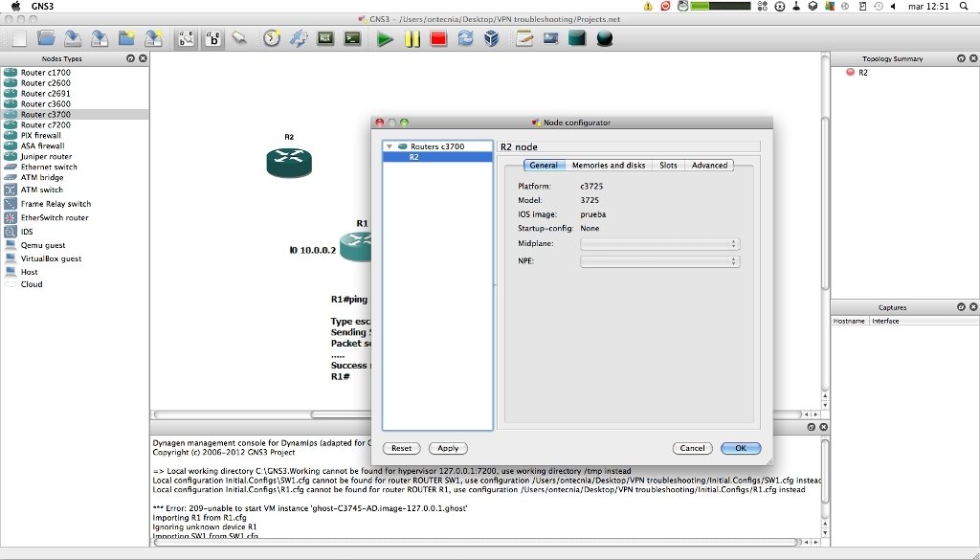Click the yellow warning menu bar icon
980x560 pixels.
coord(648,7)
